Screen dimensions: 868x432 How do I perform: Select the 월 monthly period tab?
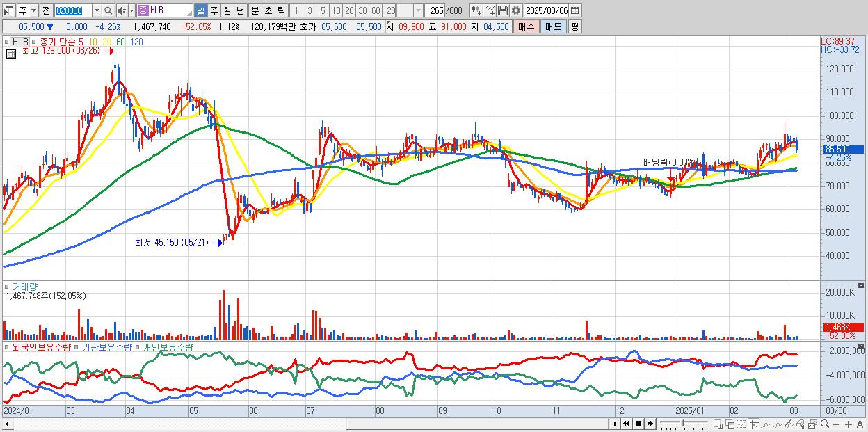pos(227,10)
